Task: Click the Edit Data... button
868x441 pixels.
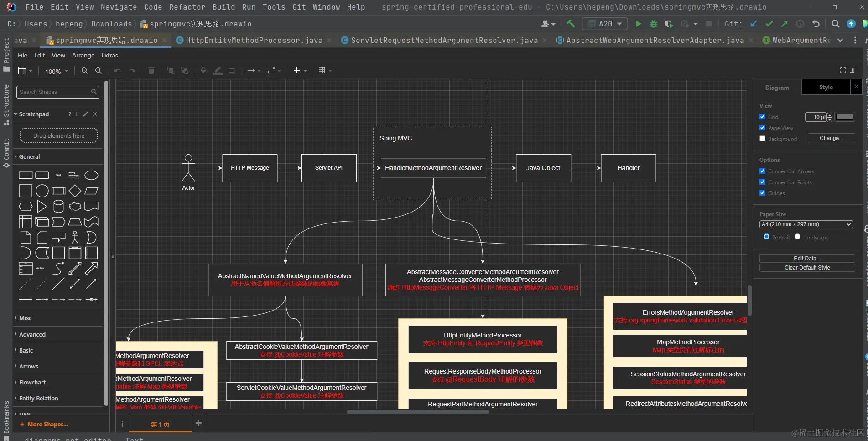Action: click(x=807, y=258)
